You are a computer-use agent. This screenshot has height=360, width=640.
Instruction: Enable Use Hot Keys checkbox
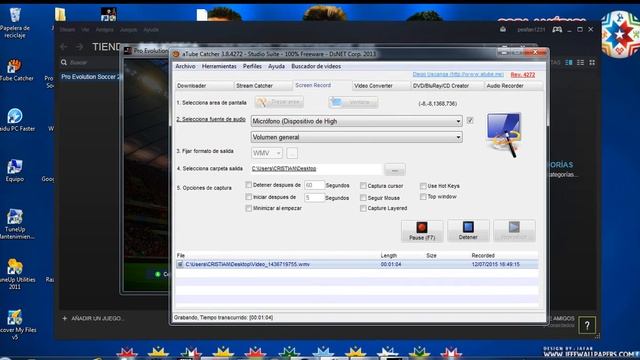coord(423,186)
